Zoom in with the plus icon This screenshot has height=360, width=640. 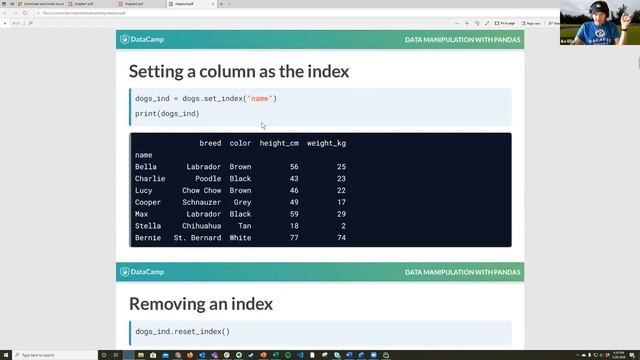tap(467, 23)
